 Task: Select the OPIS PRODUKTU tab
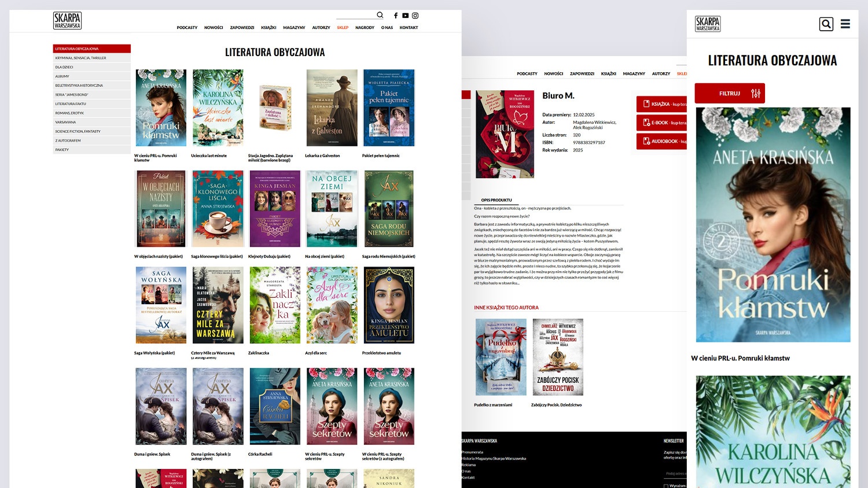coord(496,200)
